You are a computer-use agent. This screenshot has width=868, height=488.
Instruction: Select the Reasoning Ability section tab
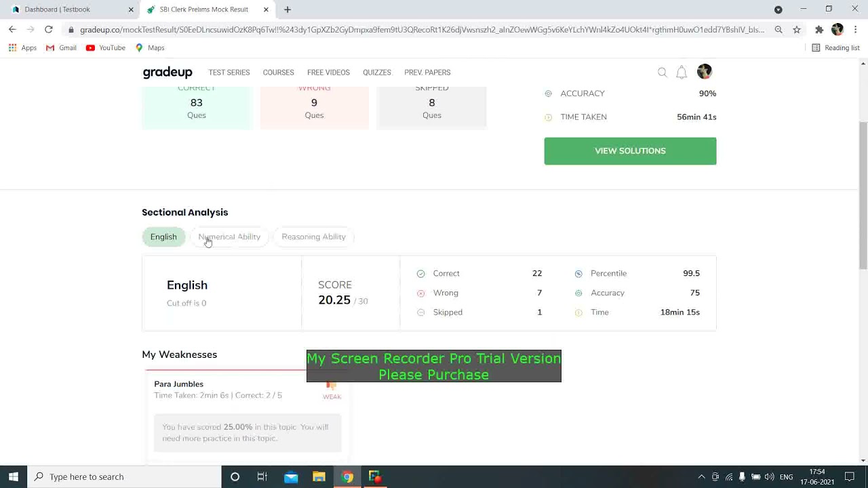click(313, 237)
